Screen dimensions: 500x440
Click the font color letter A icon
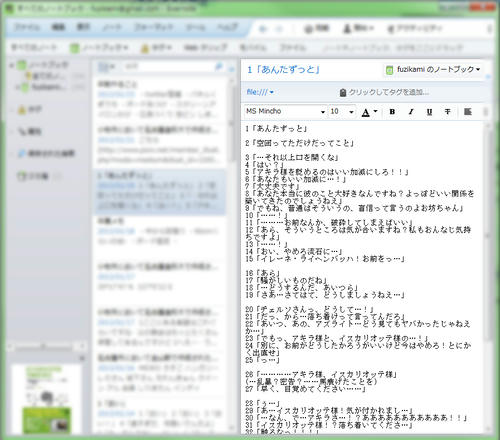tap(366, 113)
